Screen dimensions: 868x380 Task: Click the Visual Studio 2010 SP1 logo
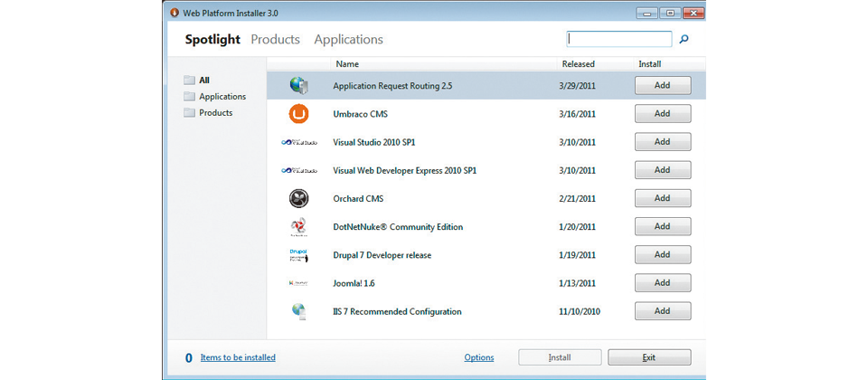(x=299, y=142)
